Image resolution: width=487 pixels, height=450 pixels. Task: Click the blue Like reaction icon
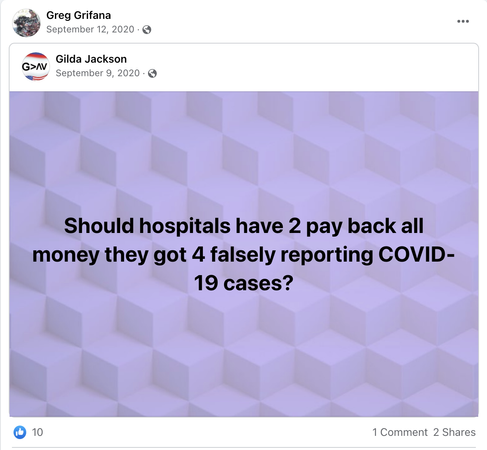[x=20, y=432]
